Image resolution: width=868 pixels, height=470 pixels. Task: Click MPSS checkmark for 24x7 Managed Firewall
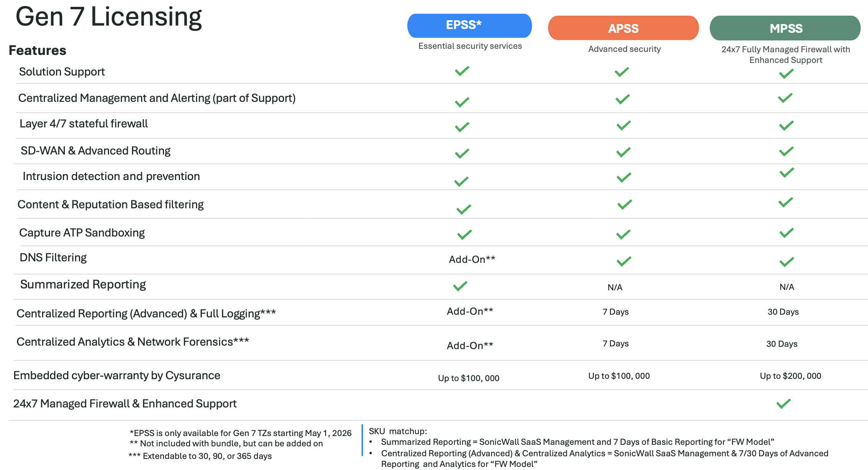[783, 404]
